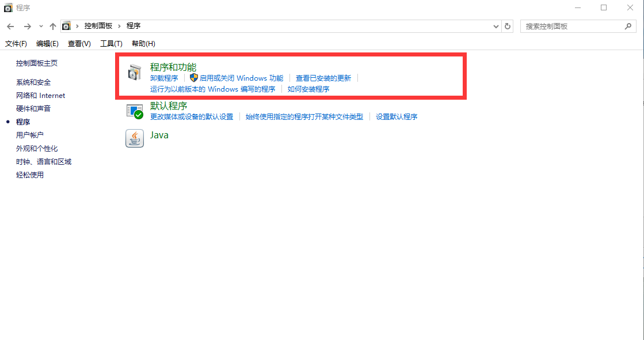This screenshot has width=644, height=340.
Task: Click 设置默认程序 link
Action: coord(397,117)
